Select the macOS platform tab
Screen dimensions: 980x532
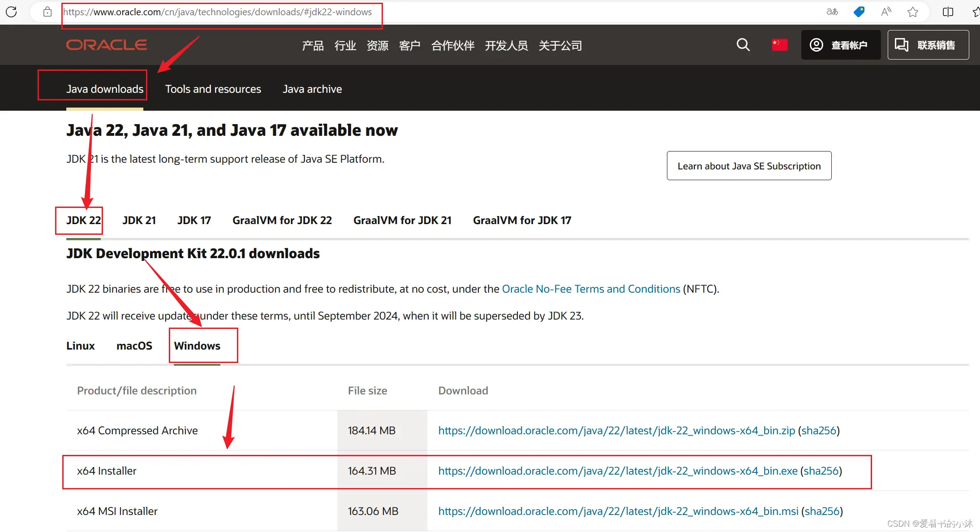[x=133, y=345]
